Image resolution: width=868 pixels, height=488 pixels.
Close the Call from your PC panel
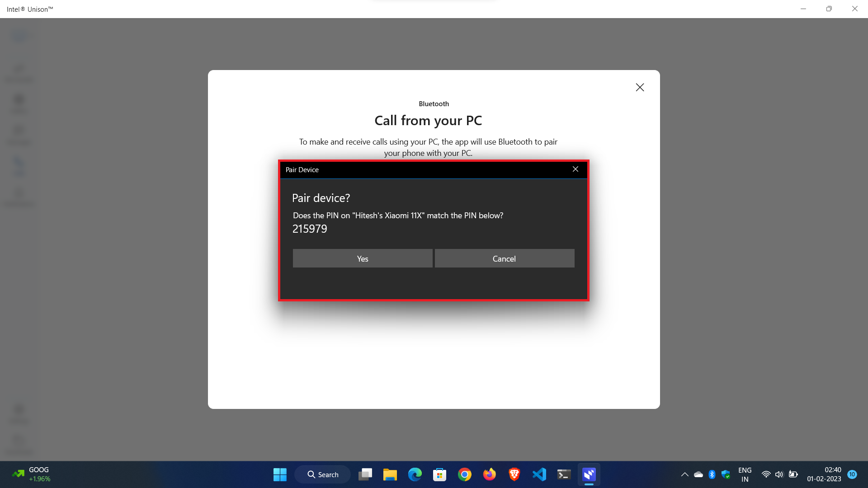click(x=640, y=87)
